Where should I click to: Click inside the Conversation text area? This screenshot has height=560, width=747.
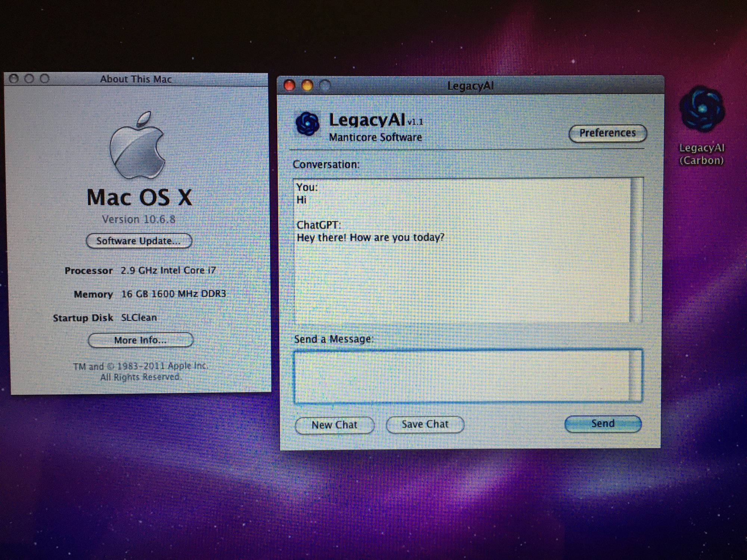point(461,284)
